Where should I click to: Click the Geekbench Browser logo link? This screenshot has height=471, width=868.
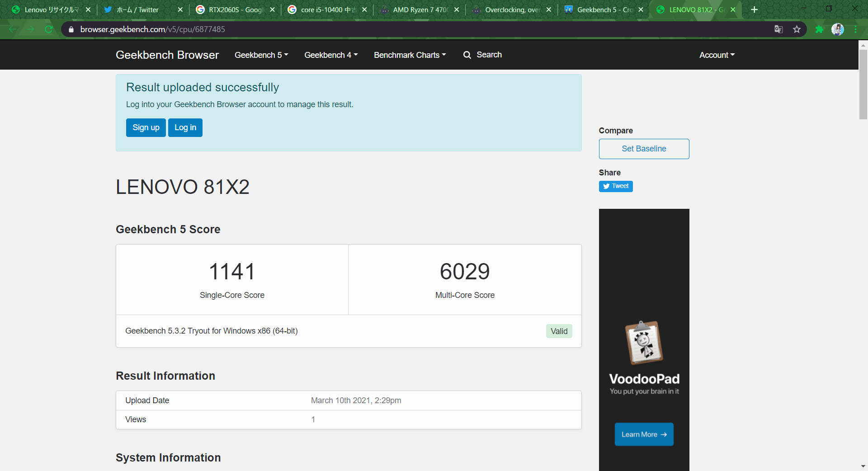tap(167, 55)
